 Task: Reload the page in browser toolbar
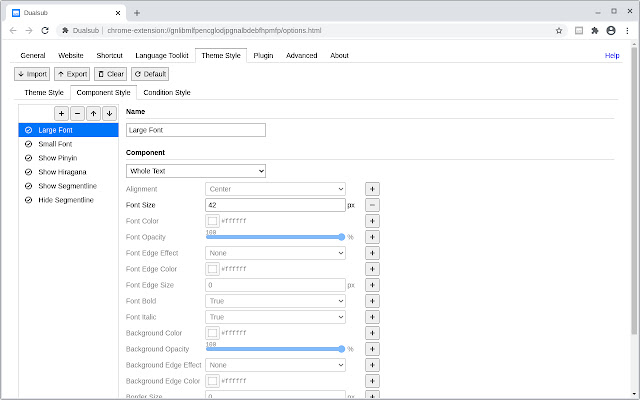45,31
